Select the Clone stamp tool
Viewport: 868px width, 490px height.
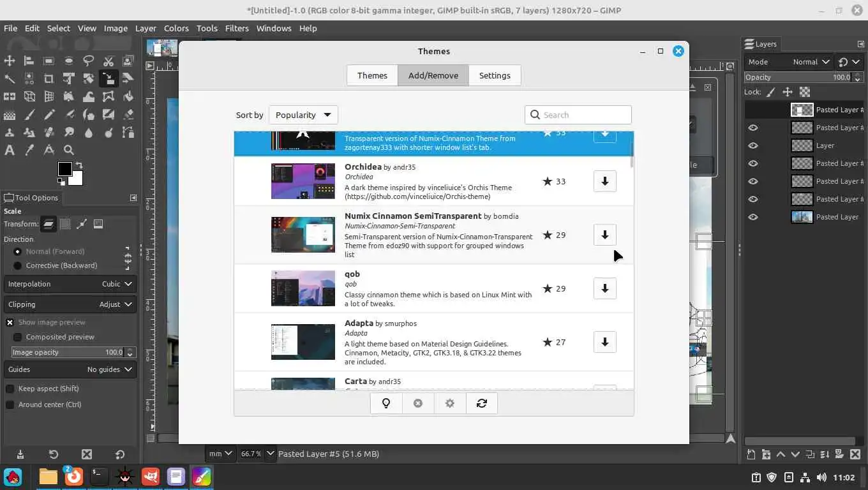pyautogui.click(x=10, y=133)
